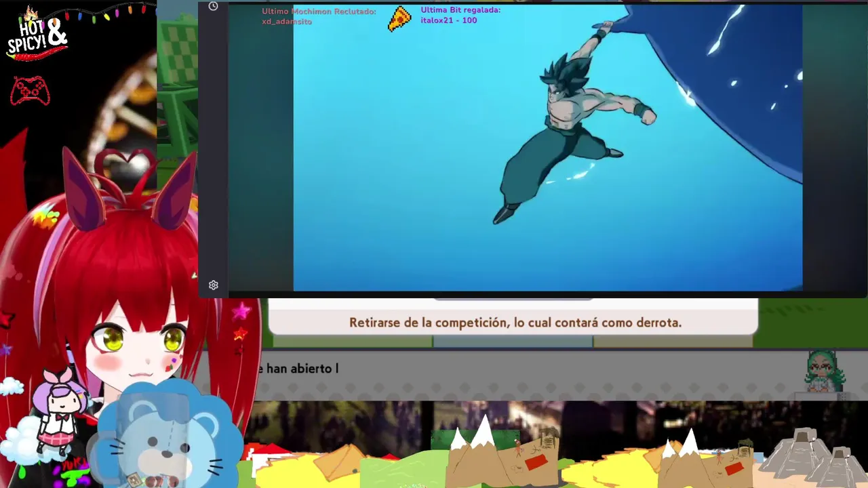Click the Hot & Spicy logo
The width and height of the screenshot is (868, 488).
[x=37, y=35]
